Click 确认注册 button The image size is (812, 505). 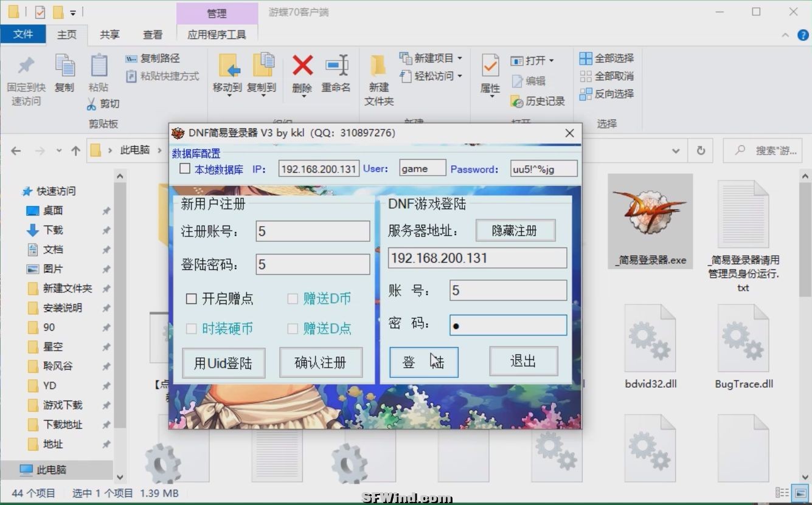(321, 363)
